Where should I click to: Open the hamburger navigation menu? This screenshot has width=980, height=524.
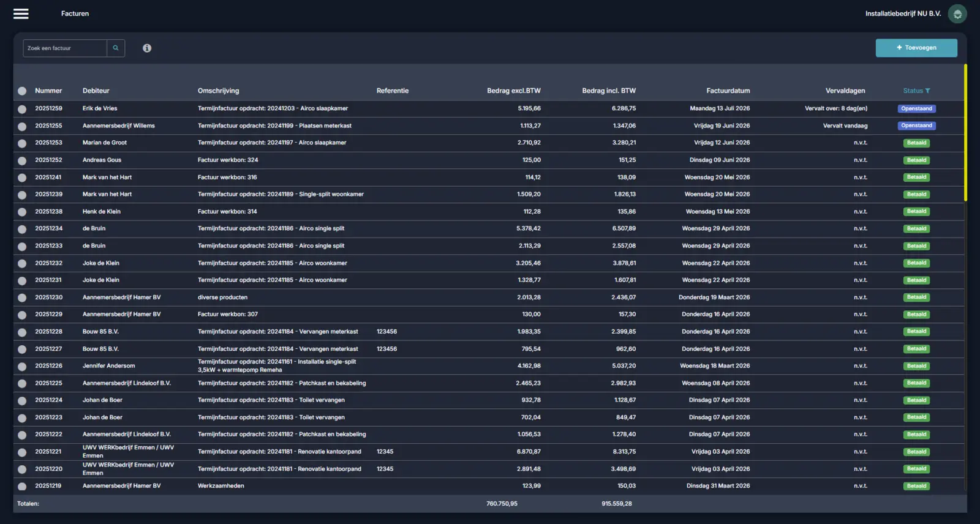click(x=21, y=13)
